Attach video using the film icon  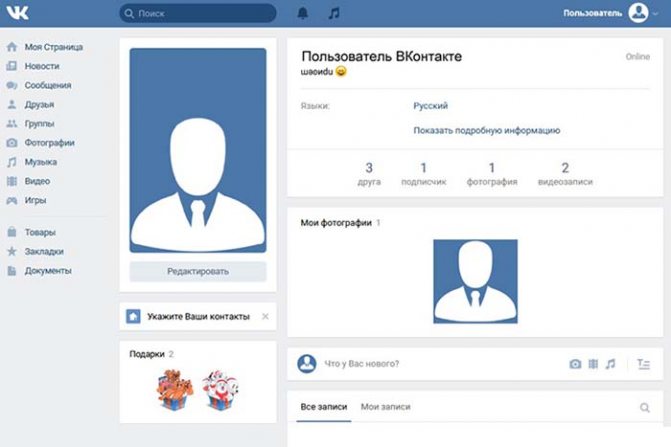click(593, 364)
